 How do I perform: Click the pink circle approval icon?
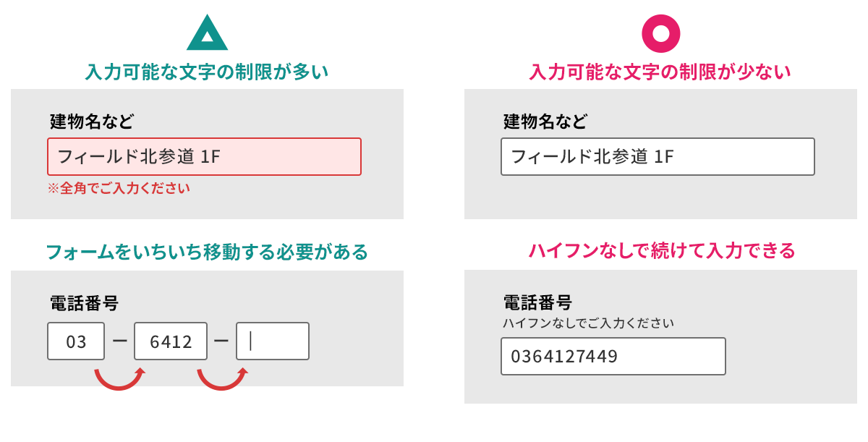point(660,33)
